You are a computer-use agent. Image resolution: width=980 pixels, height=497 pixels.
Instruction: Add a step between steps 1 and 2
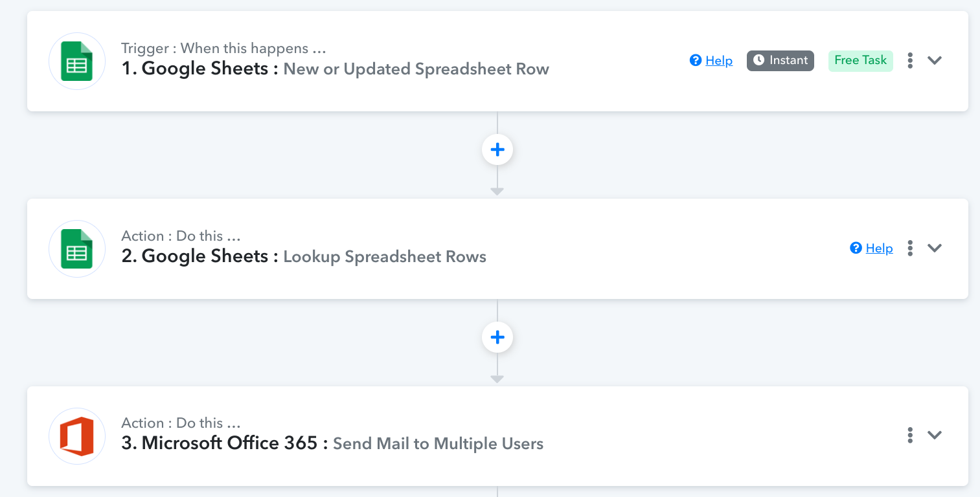pyautogui.click(x=497, y=149)
